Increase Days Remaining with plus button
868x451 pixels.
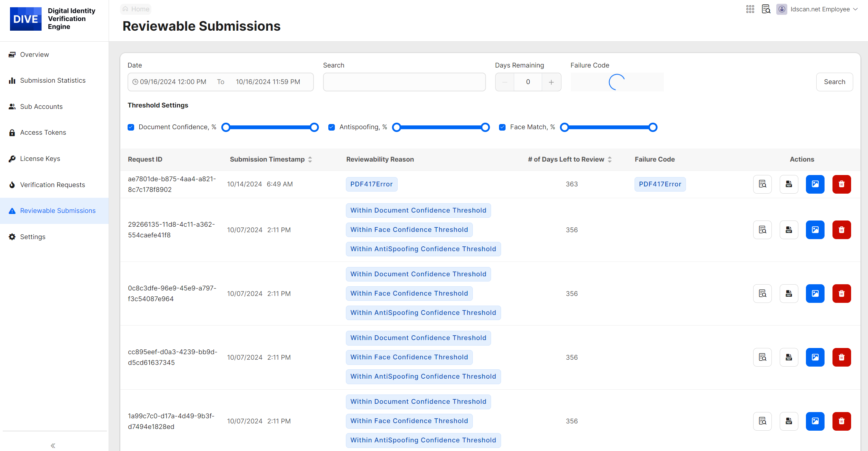(x=551, y=82)
